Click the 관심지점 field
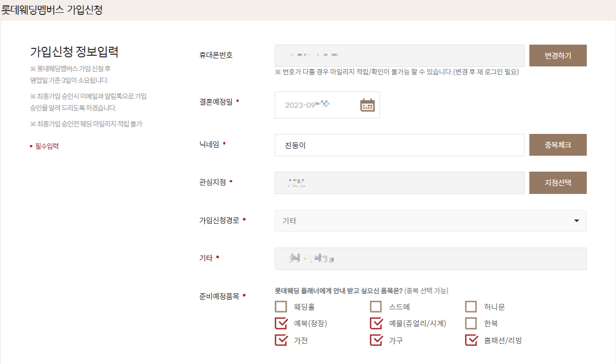Image resolution: width=616 pixels, height=364 pixels. point(400,183)
